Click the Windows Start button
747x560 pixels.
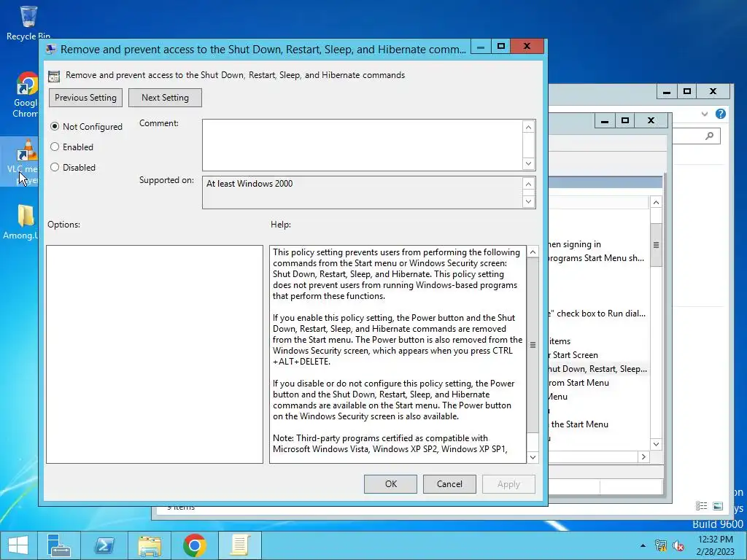[18, 545]
